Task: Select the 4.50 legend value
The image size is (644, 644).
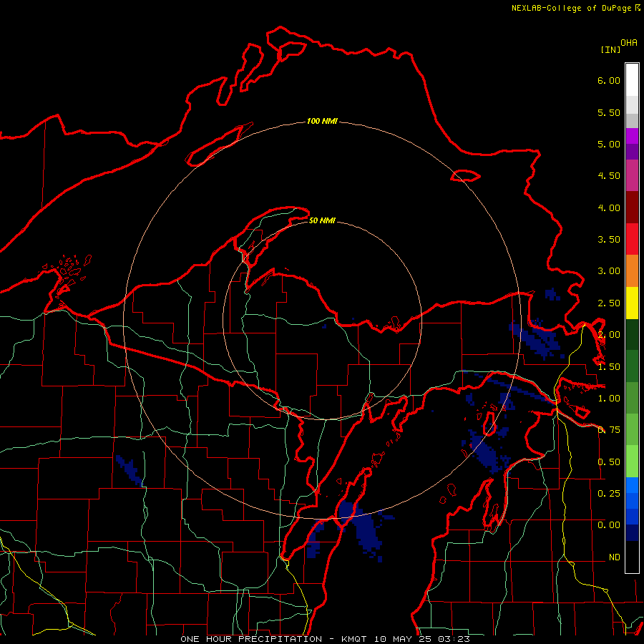Action: 609,176
